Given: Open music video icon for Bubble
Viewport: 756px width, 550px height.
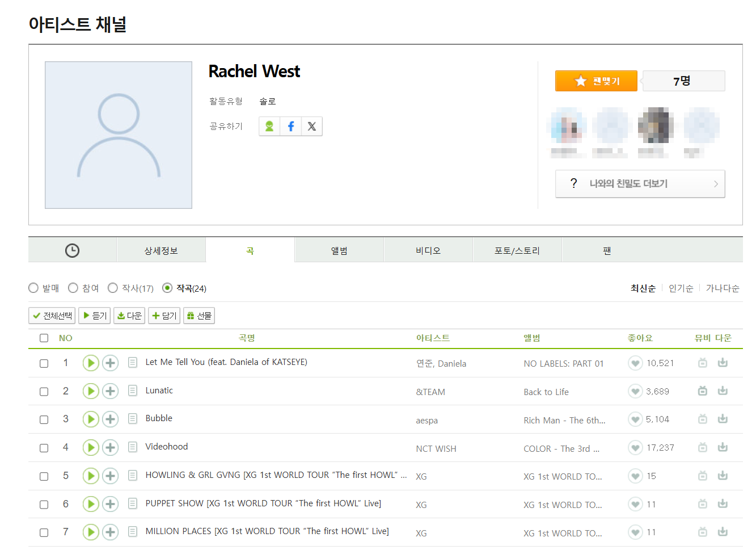Looking at the screenshot, I should click(703, 419).
